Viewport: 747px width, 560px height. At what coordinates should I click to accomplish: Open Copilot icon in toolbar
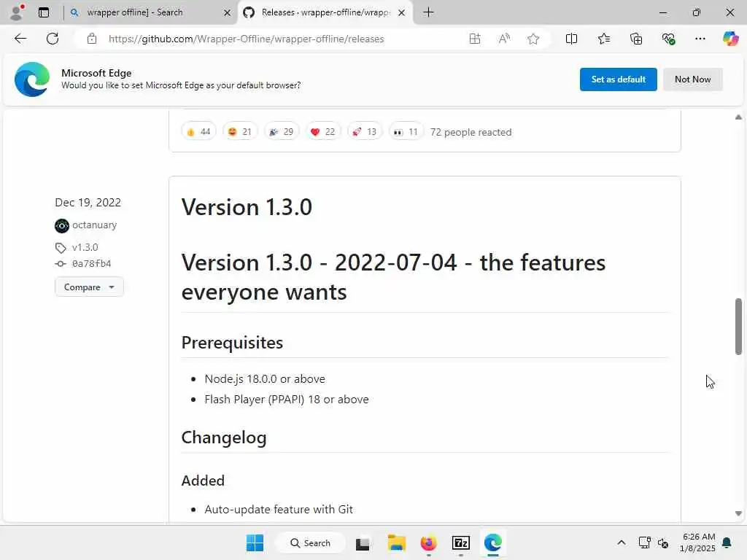pos(730,39)
